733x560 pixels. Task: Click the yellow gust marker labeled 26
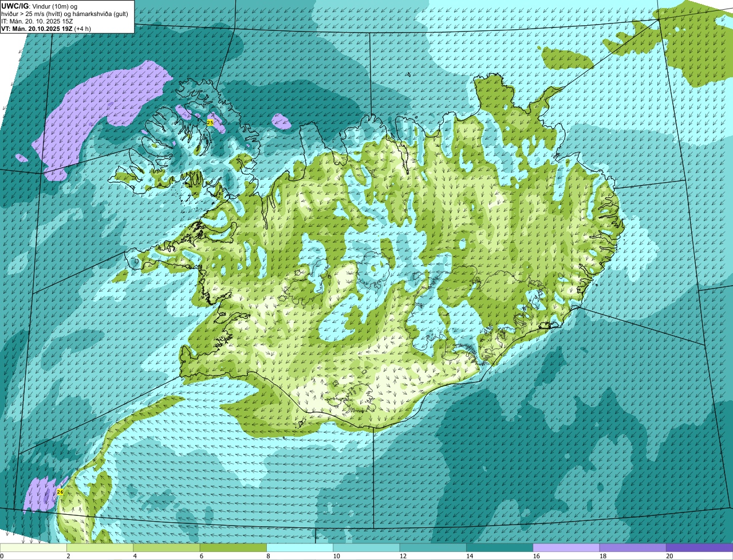tap(60, 492)
